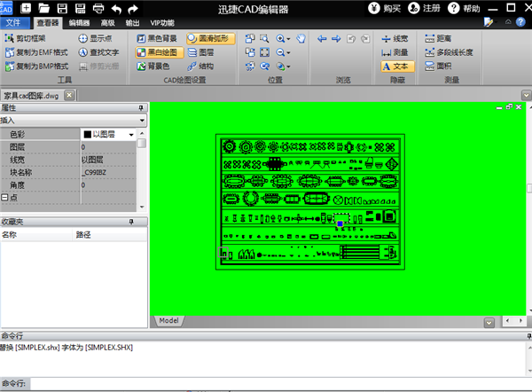Close the 家具cad图库.dwg tab
Image resolution: width=532 pixels, height=392 pixels.
(x=69, y=96)
